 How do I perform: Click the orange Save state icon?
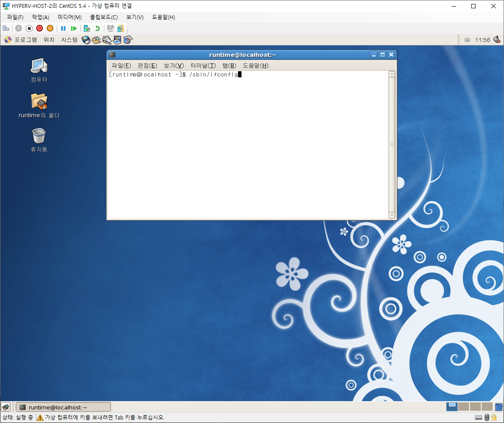50,28
